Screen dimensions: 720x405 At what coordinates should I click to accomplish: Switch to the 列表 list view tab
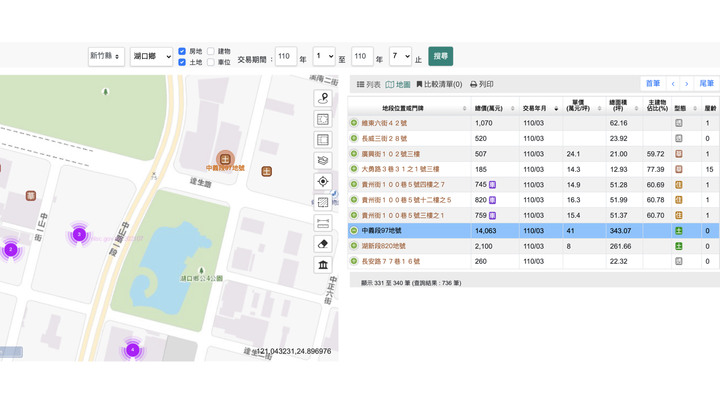click(x=369, y=85)
